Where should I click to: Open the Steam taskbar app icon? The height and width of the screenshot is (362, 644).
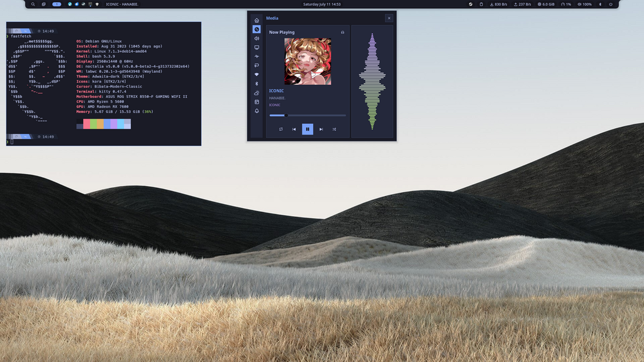coord(84,4)
